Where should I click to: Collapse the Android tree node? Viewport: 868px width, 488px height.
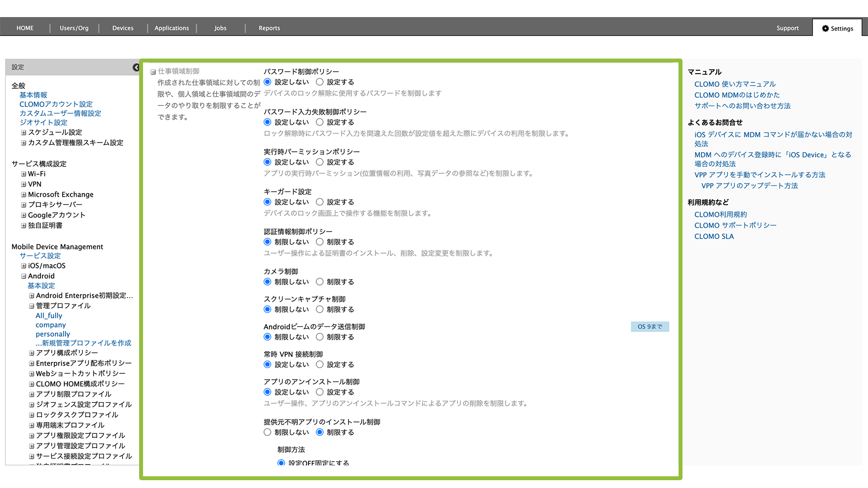pyautogui.click(x=23, y=276)
